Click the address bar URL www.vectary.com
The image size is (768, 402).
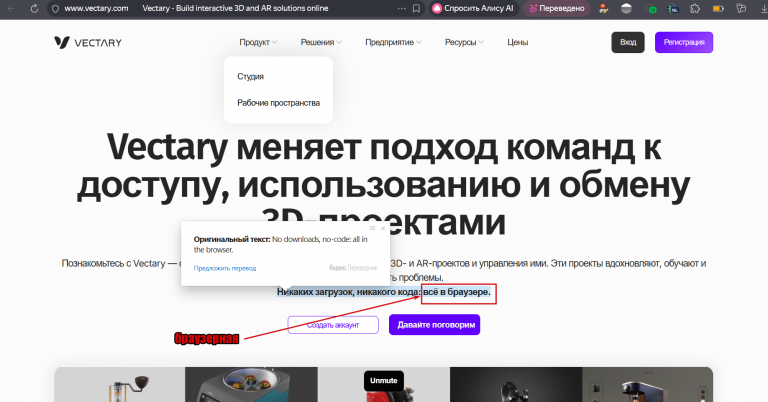(96, 8)
